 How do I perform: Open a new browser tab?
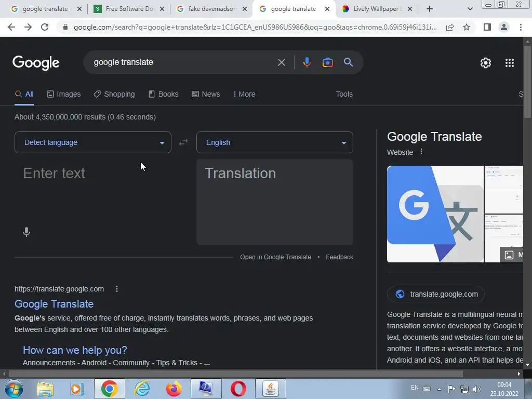430,9
